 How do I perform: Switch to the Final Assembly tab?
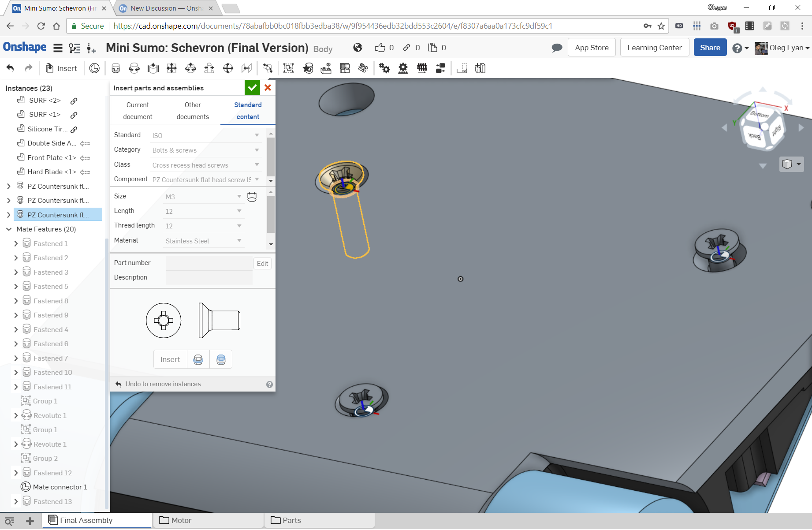97,520
